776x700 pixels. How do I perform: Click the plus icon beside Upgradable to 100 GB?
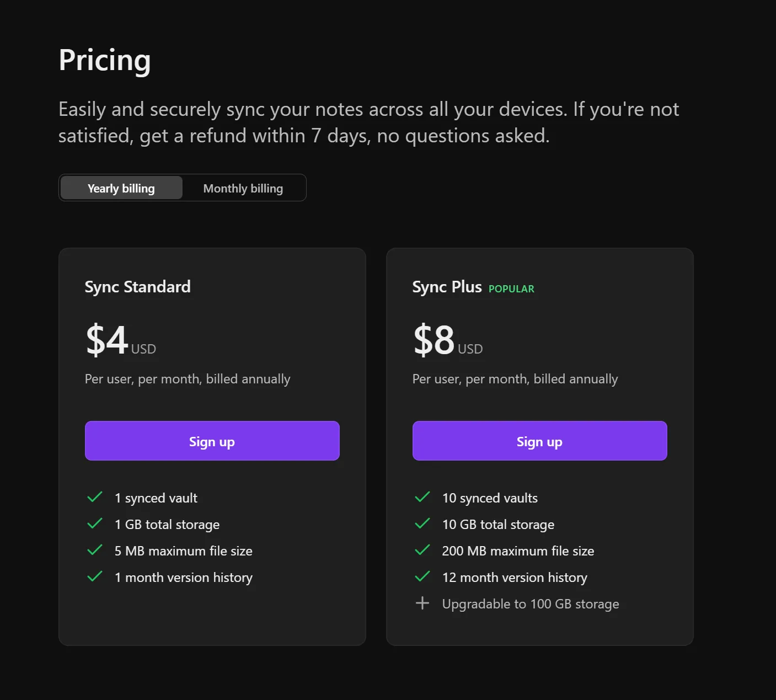tap(422, 603)
